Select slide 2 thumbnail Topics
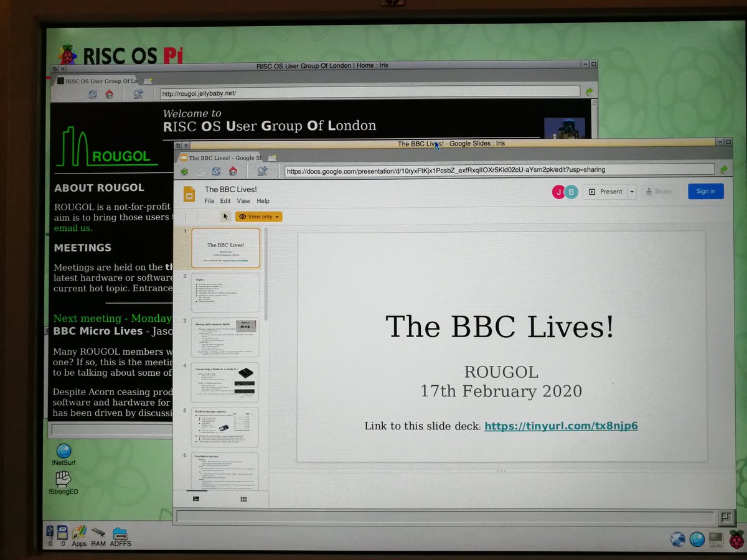 [x=225, y=292]
